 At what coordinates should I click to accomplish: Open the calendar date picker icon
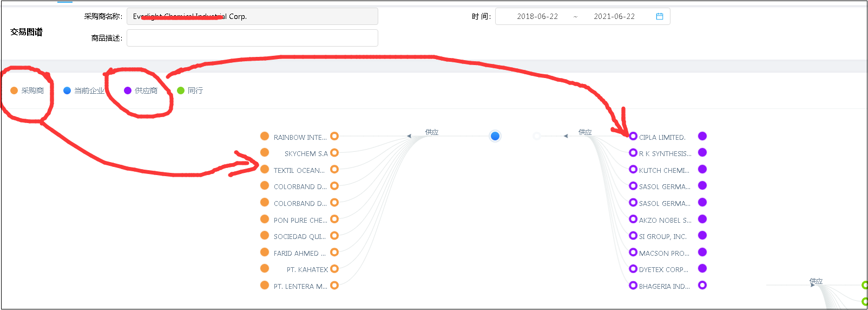pyautogui.click(x=660, y=16)
